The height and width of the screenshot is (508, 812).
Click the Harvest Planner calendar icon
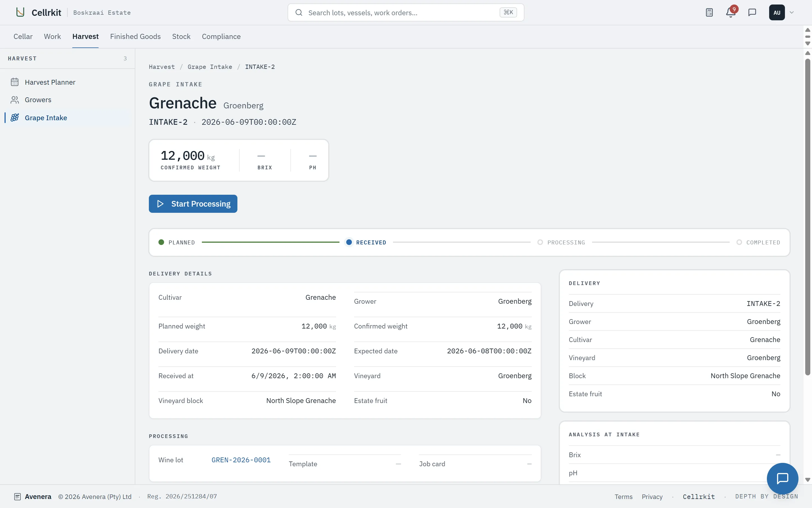14,82
